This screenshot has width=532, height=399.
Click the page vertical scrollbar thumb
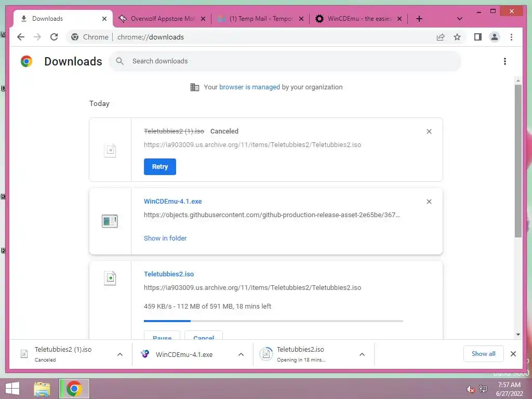[x=518, y=161]
